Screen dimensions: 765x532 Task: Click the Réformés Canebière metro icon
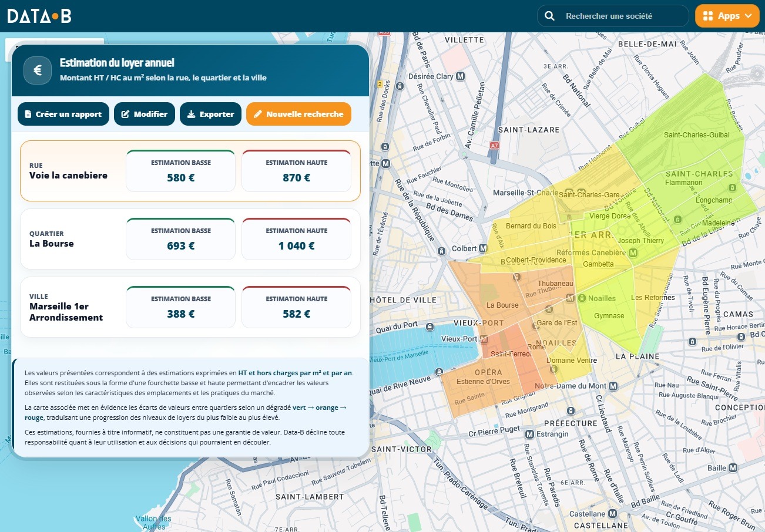tap(633, 252)
